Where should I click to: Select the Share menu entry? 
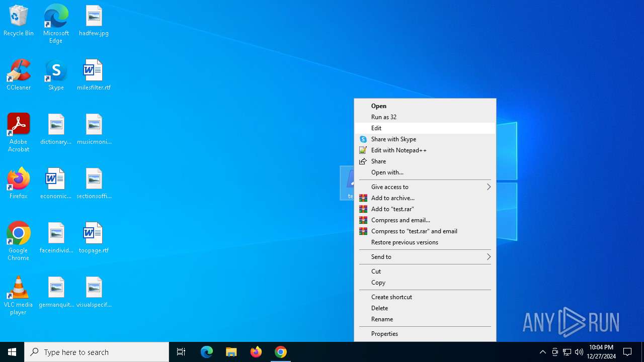[425, 161]
